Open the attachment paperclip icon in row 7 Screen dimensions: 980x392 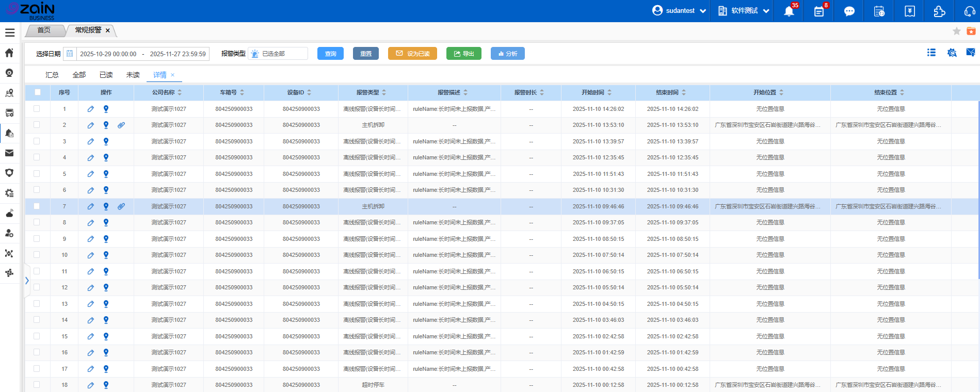click(121, 206)
